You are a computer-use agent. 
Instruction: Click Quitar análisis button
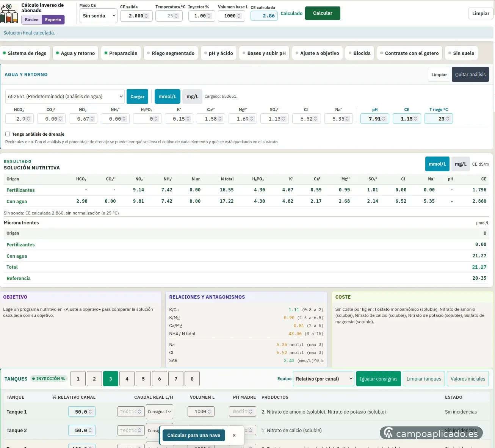click(470, 74)
